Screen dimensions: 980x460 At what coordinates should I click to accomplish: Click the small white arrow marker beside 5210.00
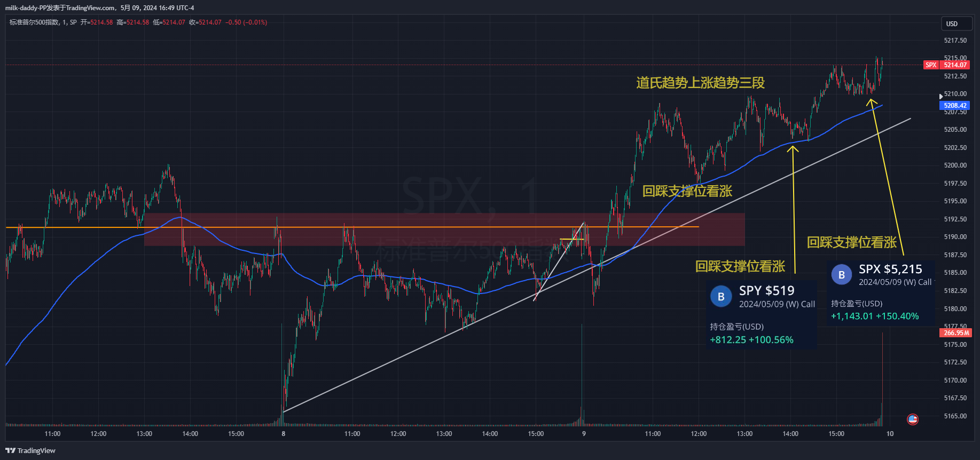[940, 97]
